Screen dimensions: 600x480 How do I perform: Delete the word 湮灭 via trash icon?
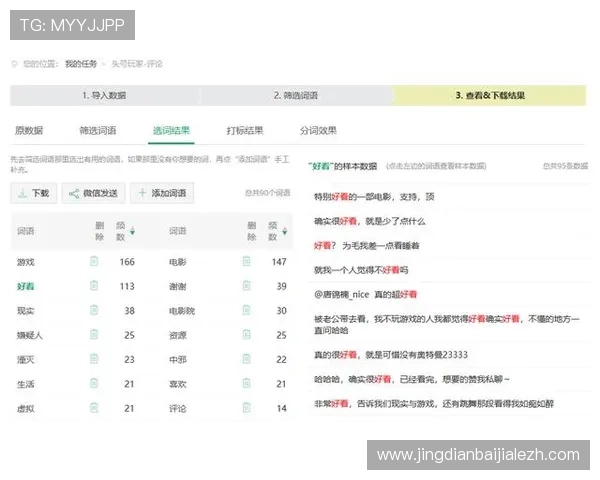tap(94, 359)
